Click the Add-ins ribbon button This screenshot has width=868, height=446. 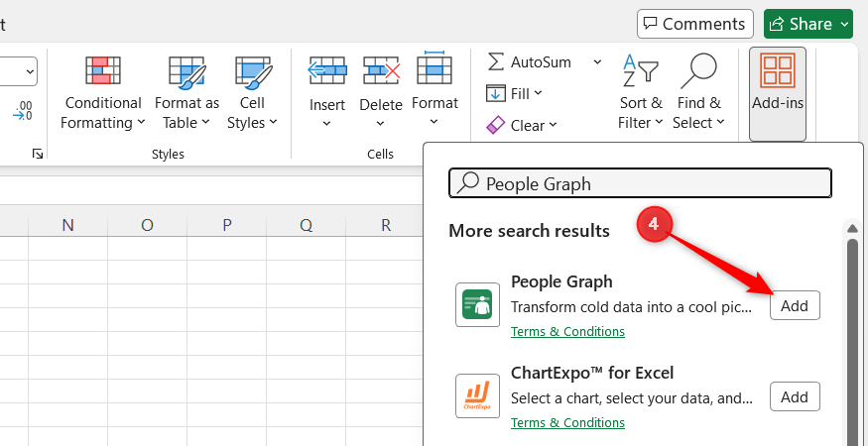[777, 93]
